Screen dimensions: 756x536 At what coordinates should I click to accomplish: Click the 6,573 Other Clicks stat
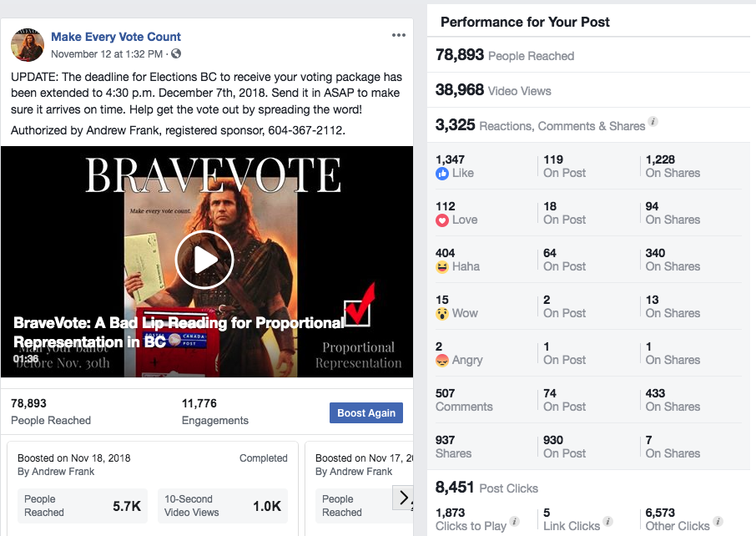click(x=678, y=519)
